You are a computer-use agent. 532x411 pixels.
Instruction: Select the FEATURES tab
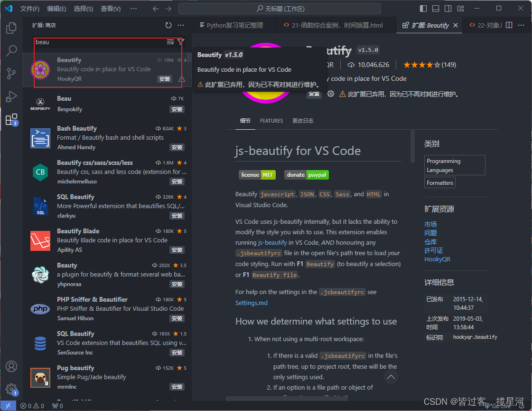[x=271, y=121]
